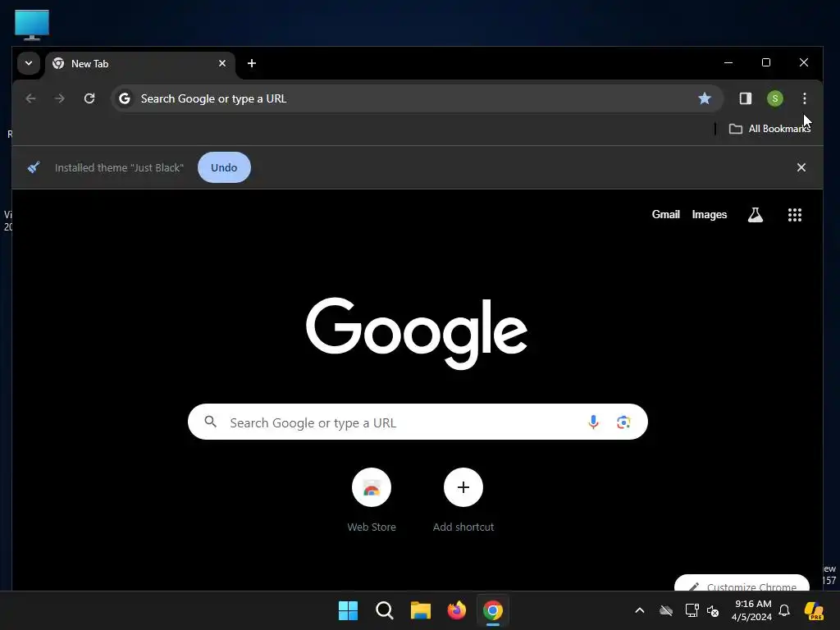This screenshot has height=630, width=840.
Task: Open a new tab with plus button
Action: tap(252, 63)
